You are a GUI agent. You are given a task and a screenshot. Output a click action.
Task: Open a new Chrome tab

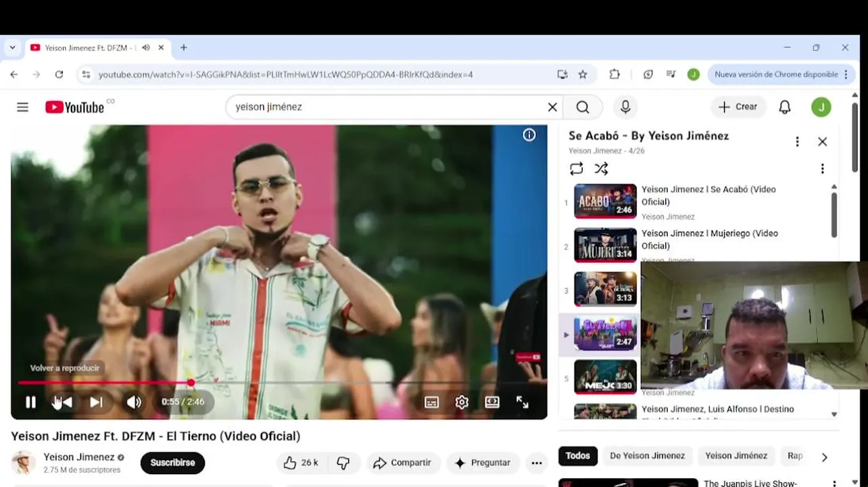click(x=183, y=48)
